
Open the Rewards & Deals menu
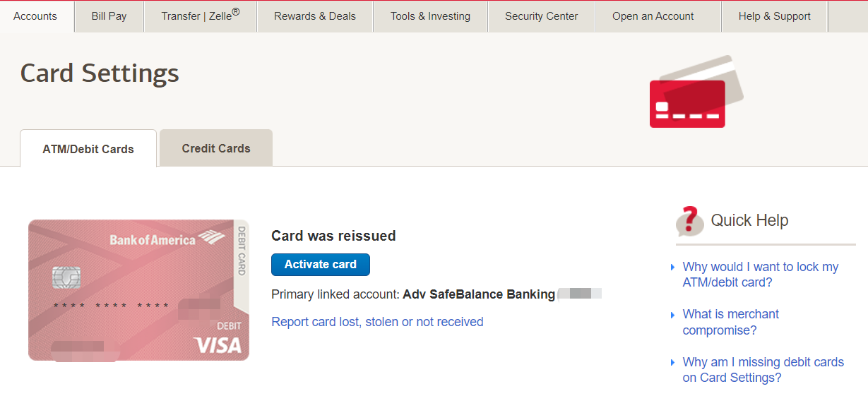pos(315,16)
